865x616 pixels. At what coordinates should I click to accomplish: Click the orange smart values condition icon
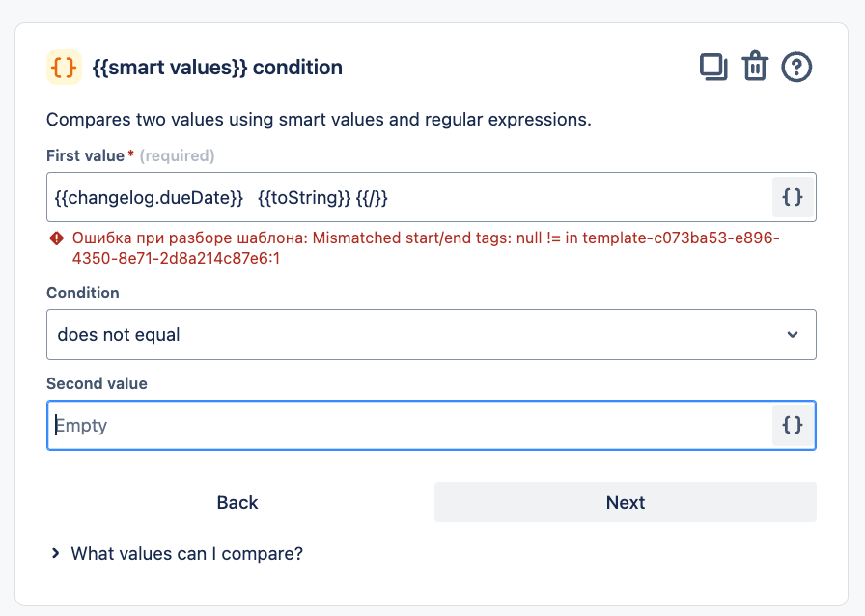tap(64, 68)
